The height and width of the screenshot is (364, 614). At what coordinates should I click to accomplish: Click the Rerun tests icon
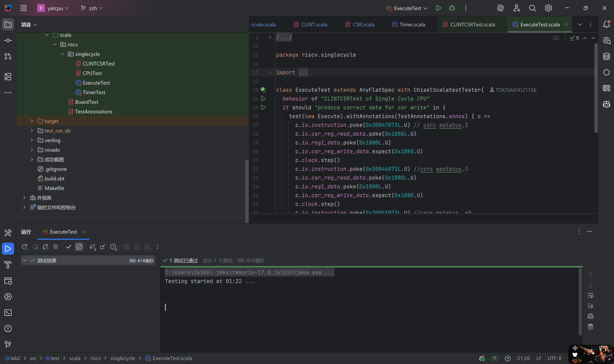coord(25,247)
